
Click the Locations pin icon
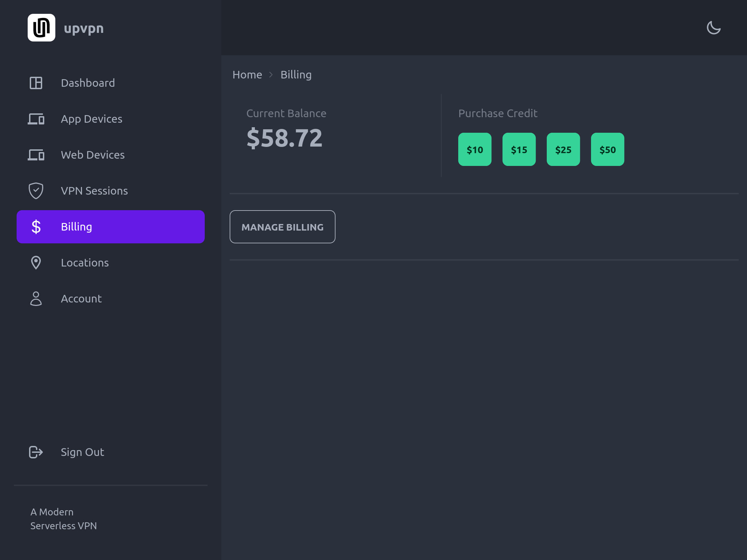click(36, 263)
